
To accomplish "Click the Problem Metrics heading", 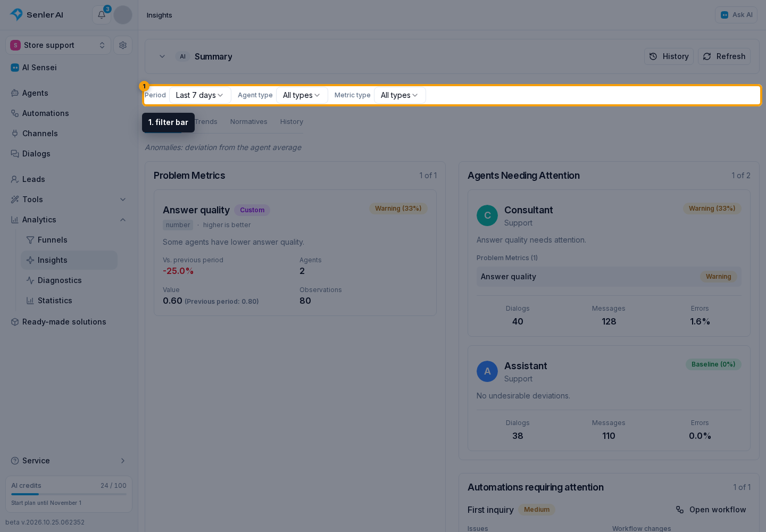I will click(x=189, y=176).
